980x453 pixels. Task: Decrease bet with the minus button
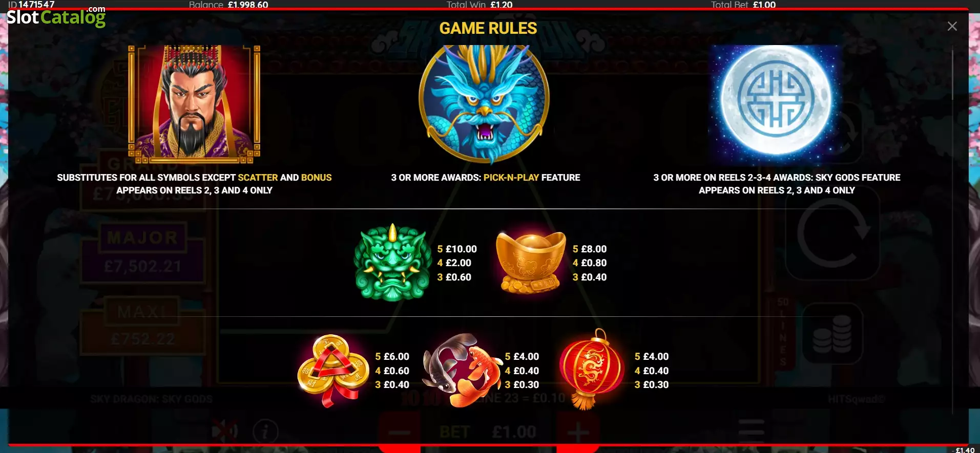click(x=400, y=432)
